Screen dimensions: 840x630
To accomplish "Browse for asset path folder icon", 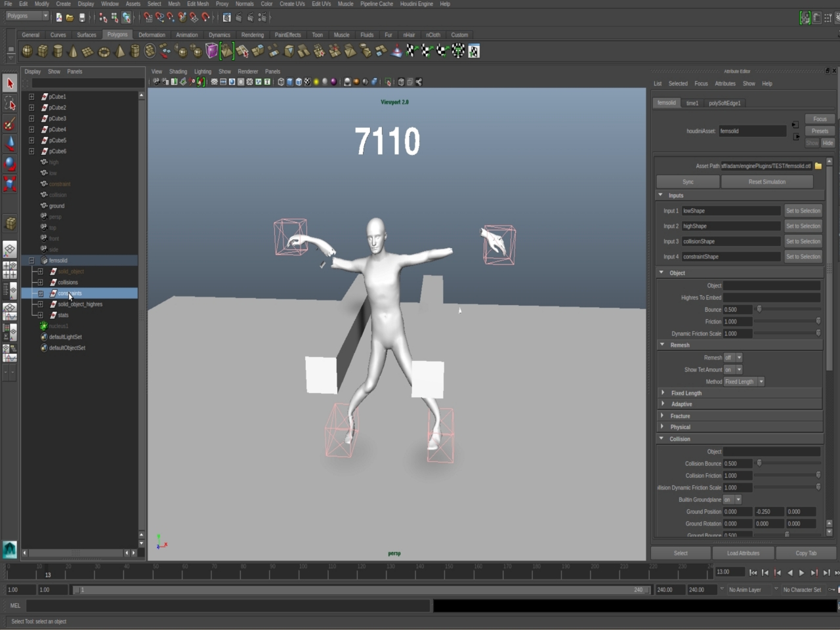I will pos(818,166).
